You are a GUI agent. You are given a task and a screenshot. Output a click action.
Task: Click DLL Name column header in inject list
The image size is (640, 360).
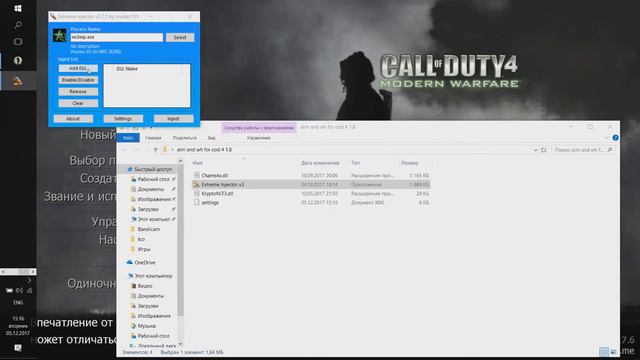[127, 69]
